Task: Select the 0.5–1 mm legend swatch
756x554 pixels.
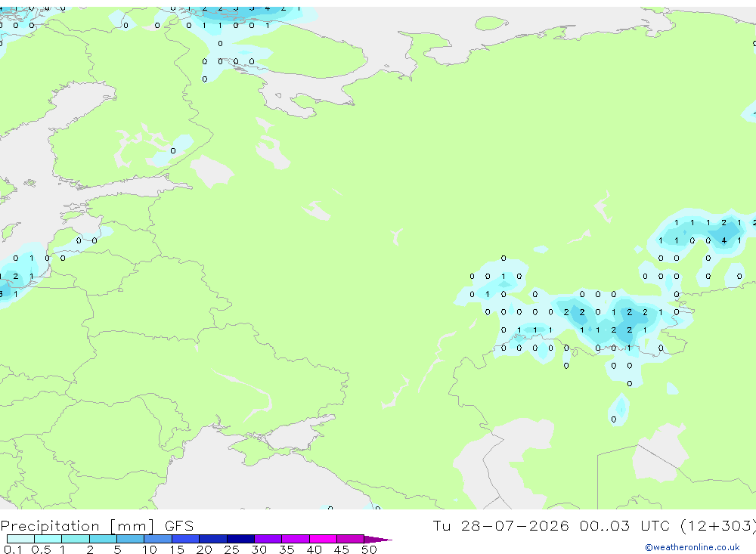Action: (x=48, y=539)
